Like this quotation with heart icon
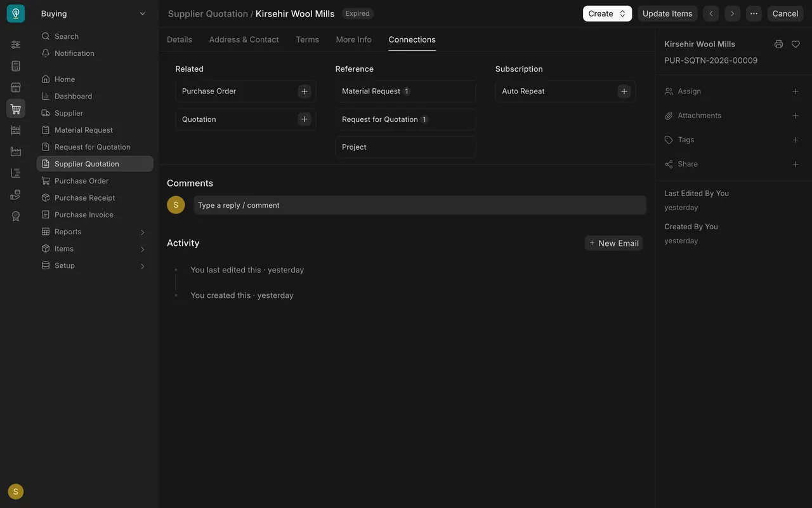The image size is (812, 508). coord(796,44)
